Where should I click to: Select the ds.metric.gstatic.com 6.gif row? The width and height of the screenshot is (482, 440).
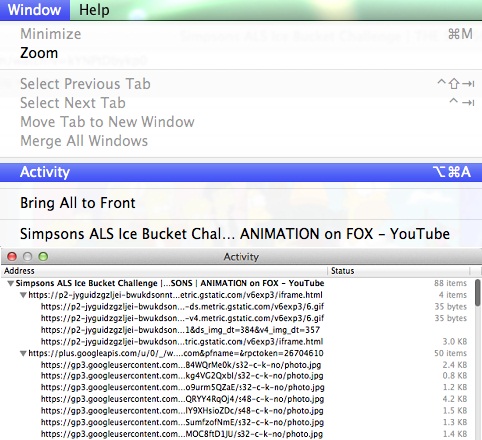237,307
